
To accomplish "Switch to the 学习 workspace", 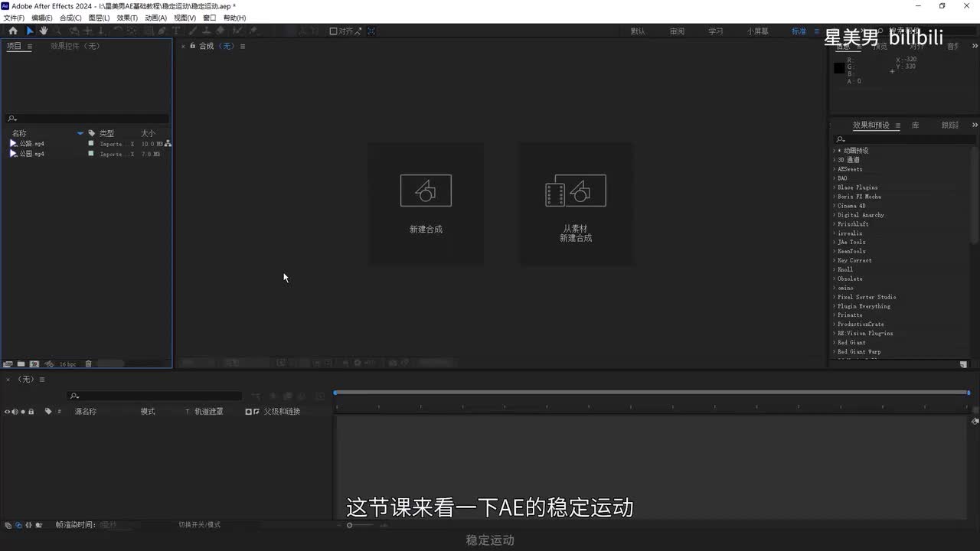I will (716, 31).
